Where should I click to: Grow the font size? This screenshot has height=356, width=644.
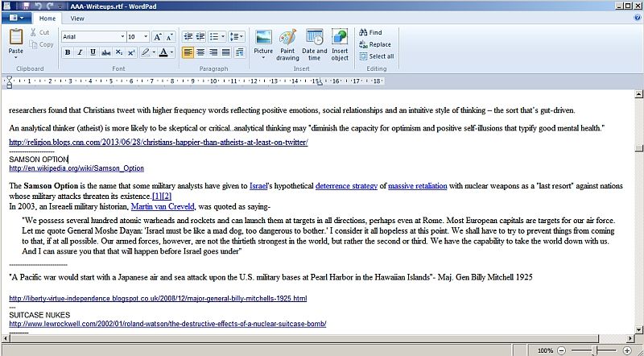click(x=157, y=37)
